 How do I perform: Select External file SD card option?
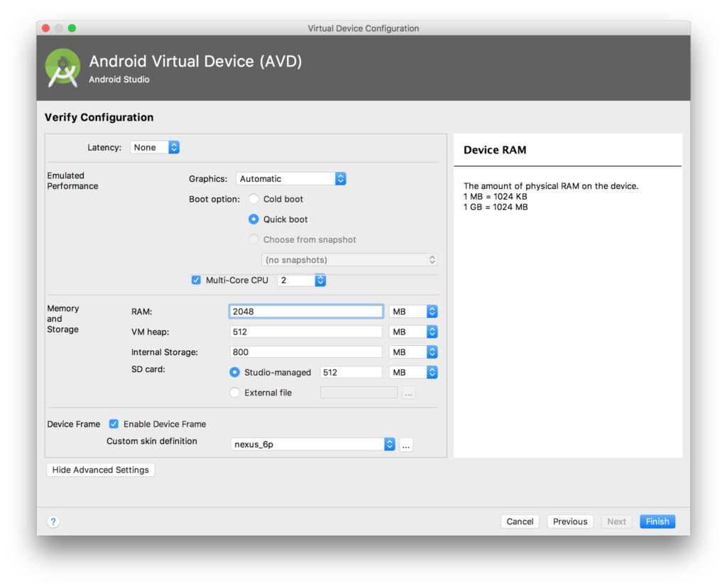pos(234,393)
